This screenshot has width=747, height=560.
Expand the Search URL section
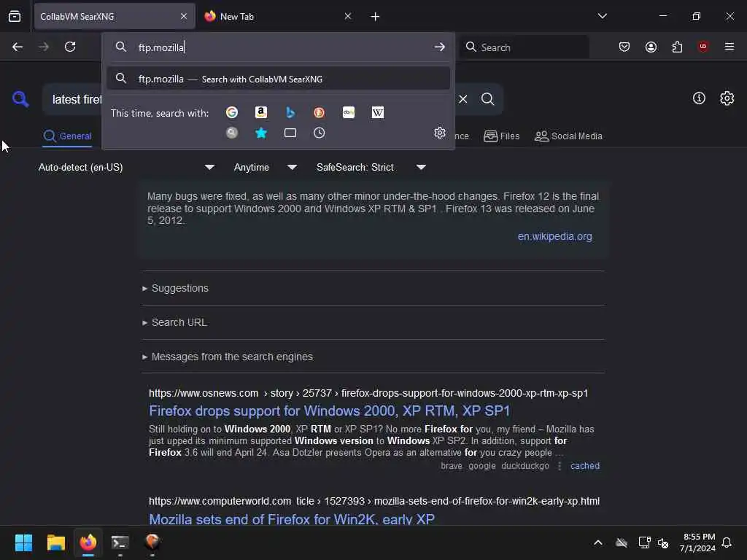click(x=175, y=322)
